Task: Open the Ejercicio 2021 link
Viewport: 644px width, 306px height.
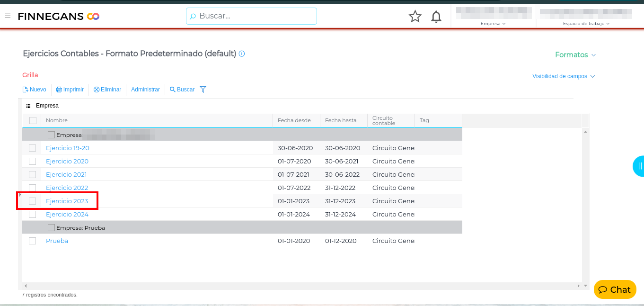Action: tap(66, 174)
